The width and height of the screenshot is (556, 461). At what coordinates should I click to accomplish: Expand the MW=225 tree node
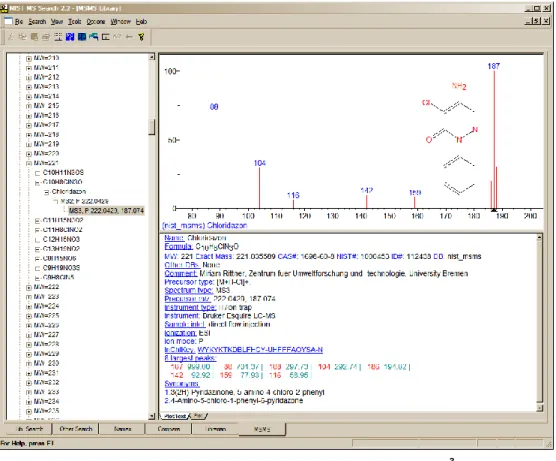29,316
